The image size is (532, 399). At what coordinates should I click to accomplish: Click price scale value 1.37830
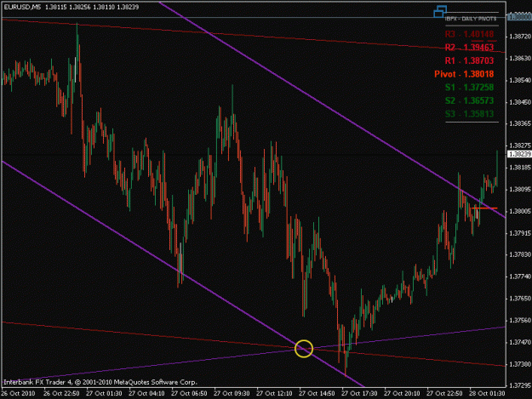pyautogui.click(x=520, y=254)
